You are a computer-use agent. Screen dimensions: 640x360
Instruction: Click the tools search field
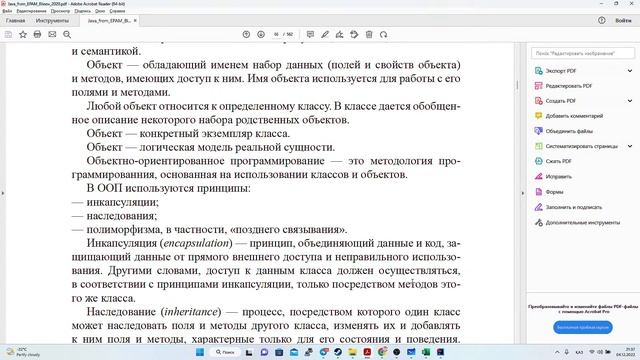tap(583, 53)
